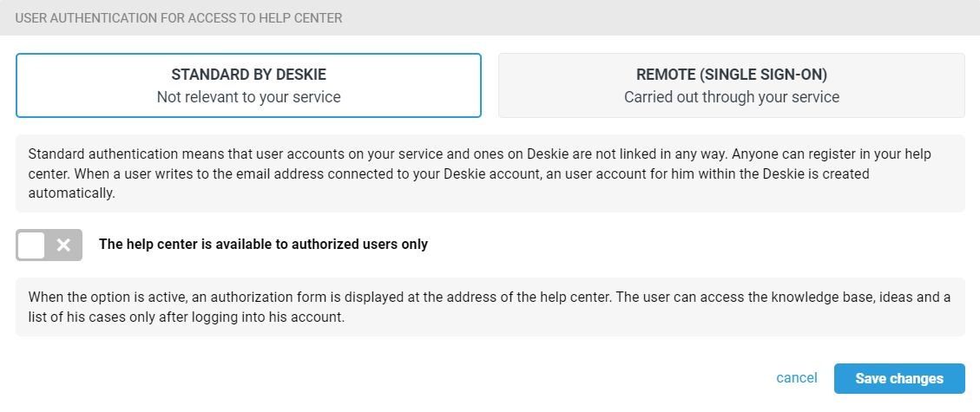Select the Standard by Deskie authentication option
The width and height of the screenshot is (980, 412).
pyautogui.click(x=248, y=85)
